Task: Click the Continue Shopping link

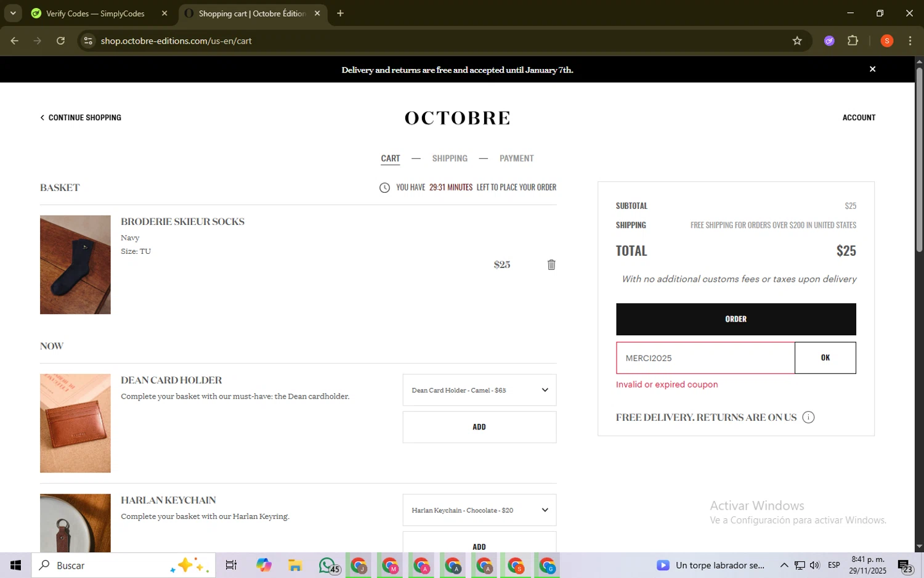Action: [x=81, y=117]
